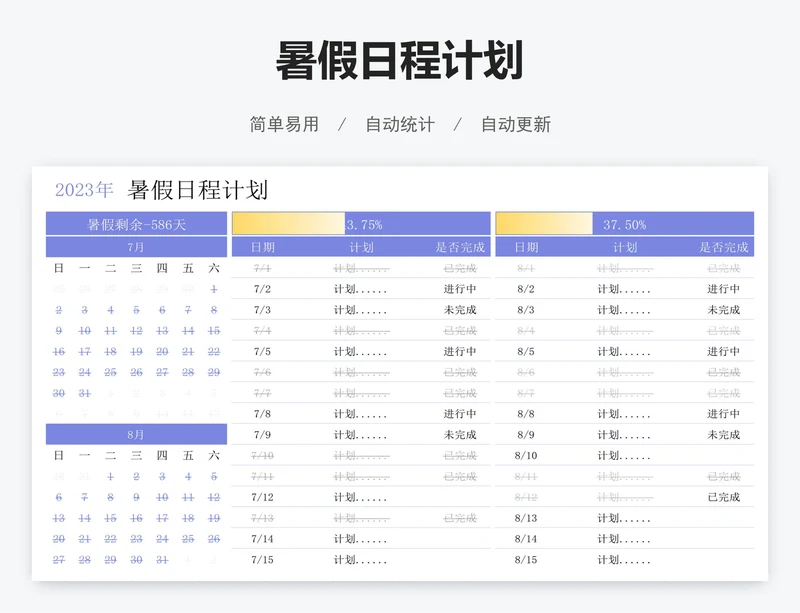Select the 7/7 date cell
Screen dimensions: 800x613
click(262, 393)
